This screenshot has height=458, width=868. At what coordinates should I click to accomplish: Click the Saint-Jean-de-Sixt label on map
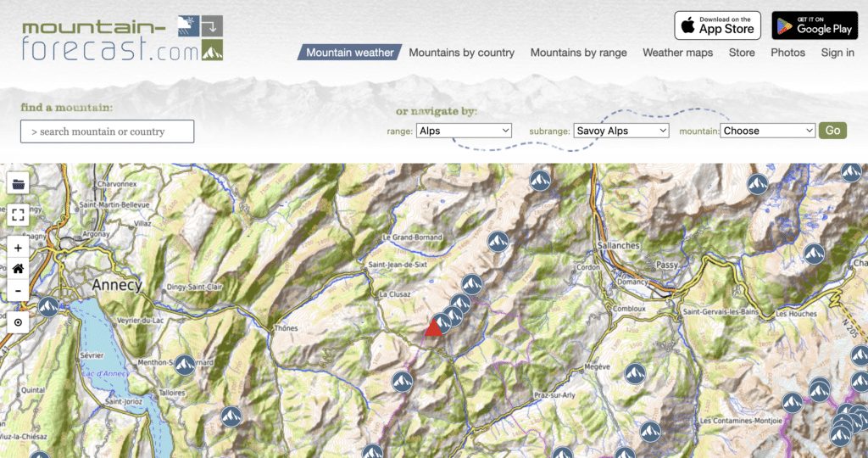[x=398, y=265]
